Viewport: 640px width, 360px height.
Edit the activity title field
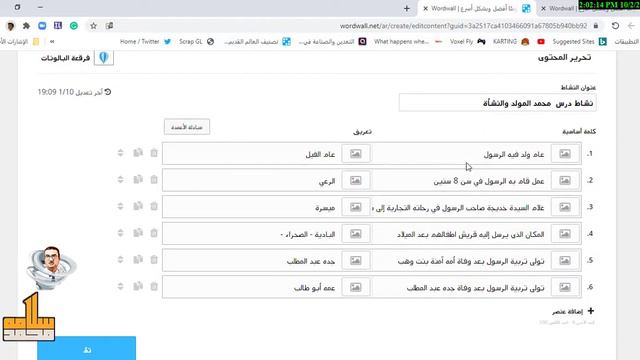pos(498,103)
